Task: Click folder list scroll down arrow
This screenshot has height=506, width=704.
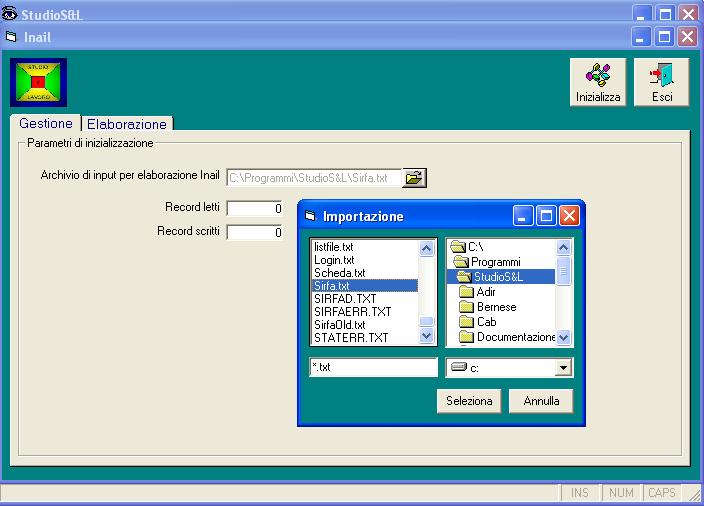Action: click(x=563, y=337)
